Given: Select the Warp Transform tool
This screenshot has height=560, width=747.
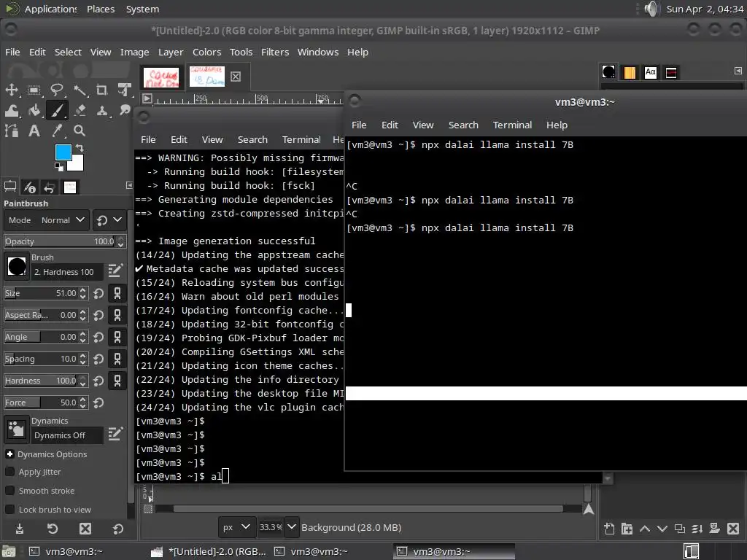Looking at the screenshot, I should click(x=12, y=111).
